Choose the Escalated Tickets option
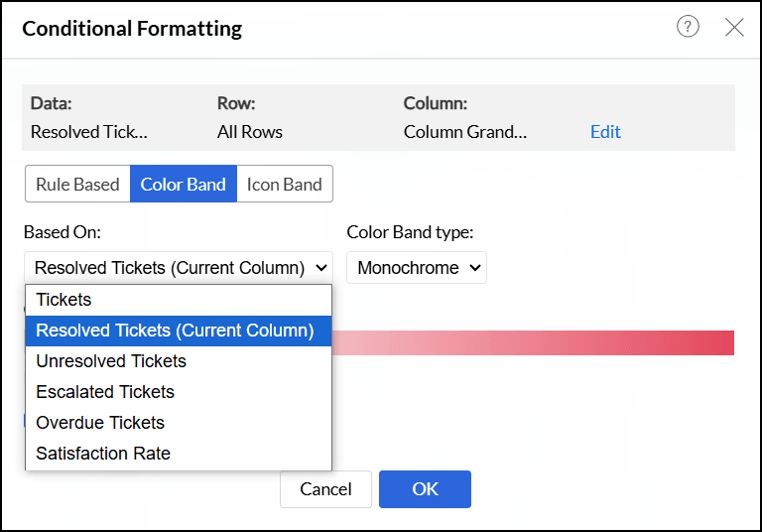The image size is (762, 532). coord(105,392)
